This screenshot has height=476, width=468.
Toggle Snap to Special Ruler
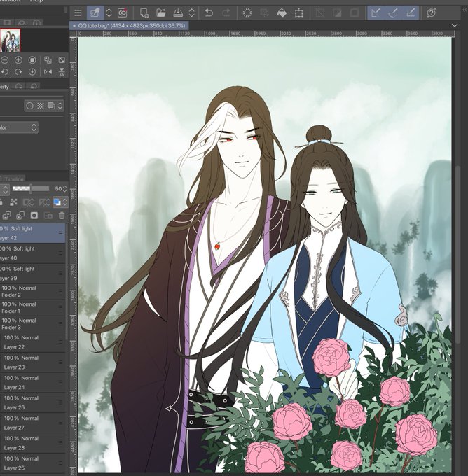click(x=393, y=13)
